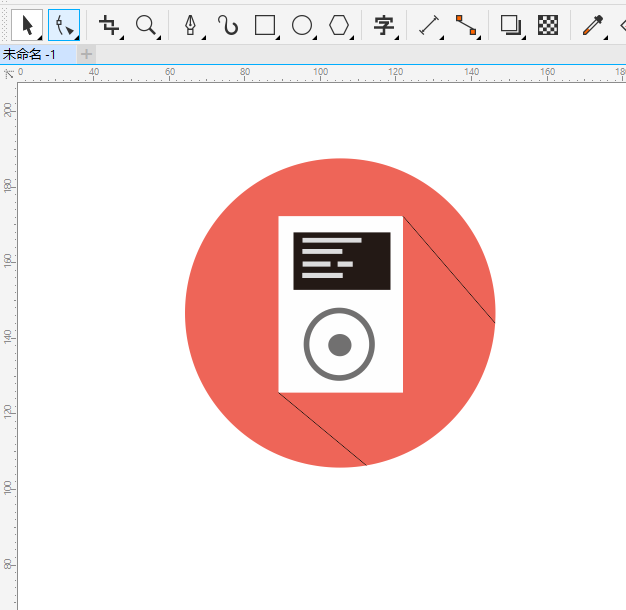
Task: Select the Color Eyedropper tool
Action: pos(592,25)
